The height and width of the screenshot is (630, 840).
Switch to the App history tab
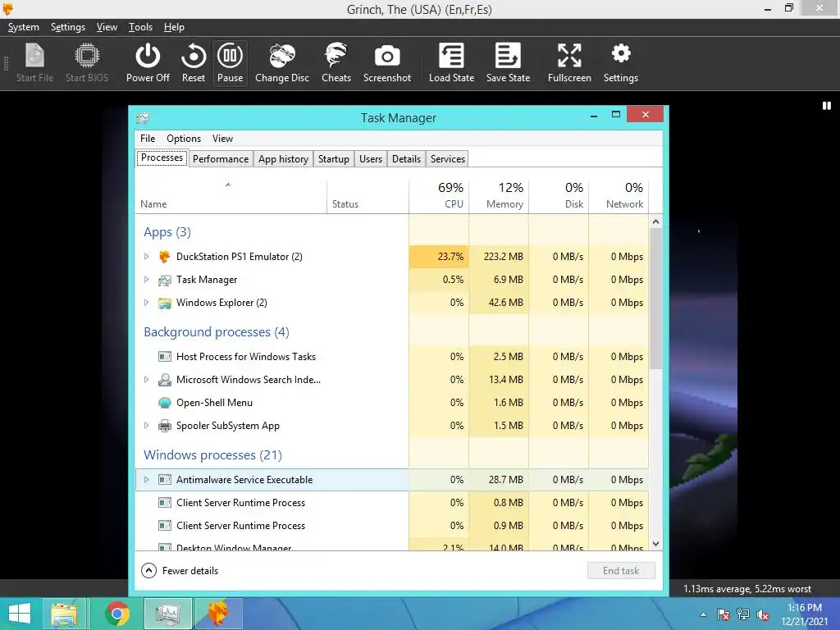283,159
